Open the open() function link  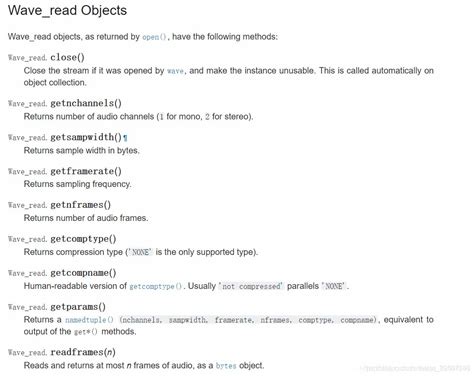pos(154,37)
